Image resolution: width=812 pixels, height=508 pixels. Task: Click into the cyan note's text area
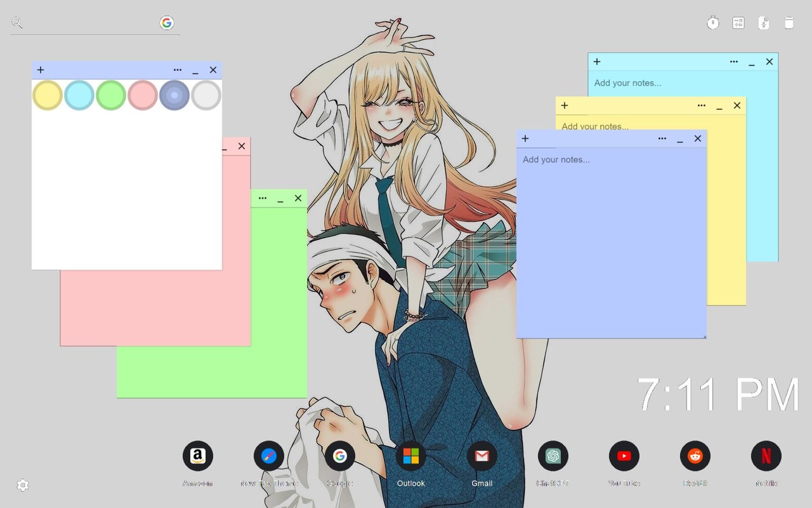[683, 83]
